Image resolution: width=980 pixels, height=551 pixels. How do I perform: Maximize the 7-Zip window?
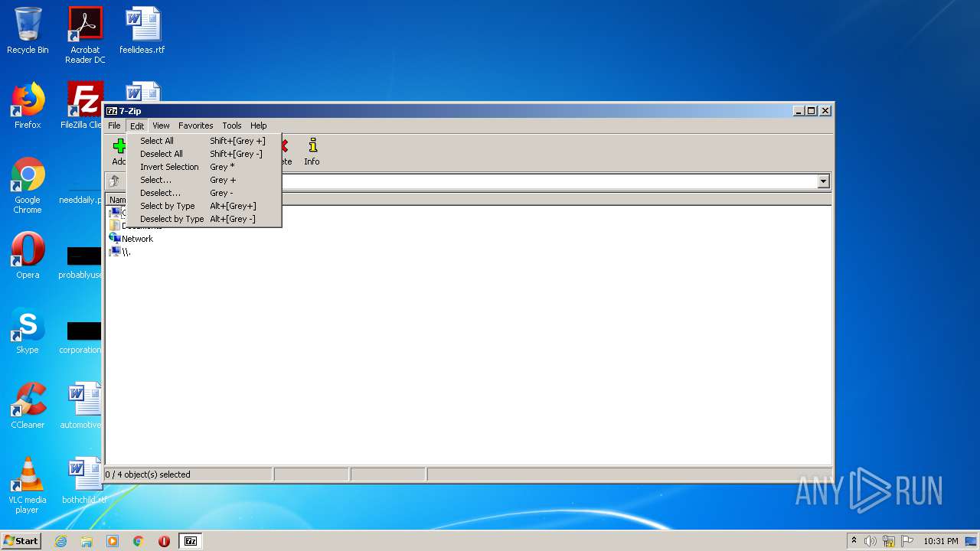(x=812, y=111)
